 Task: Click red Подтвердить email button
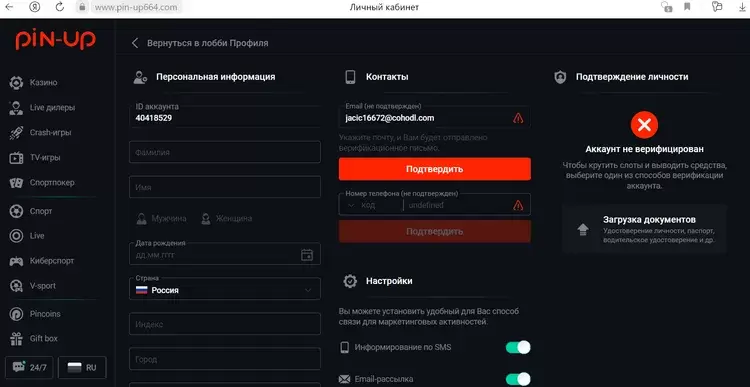pyautogui.click(x=434, y=169)
